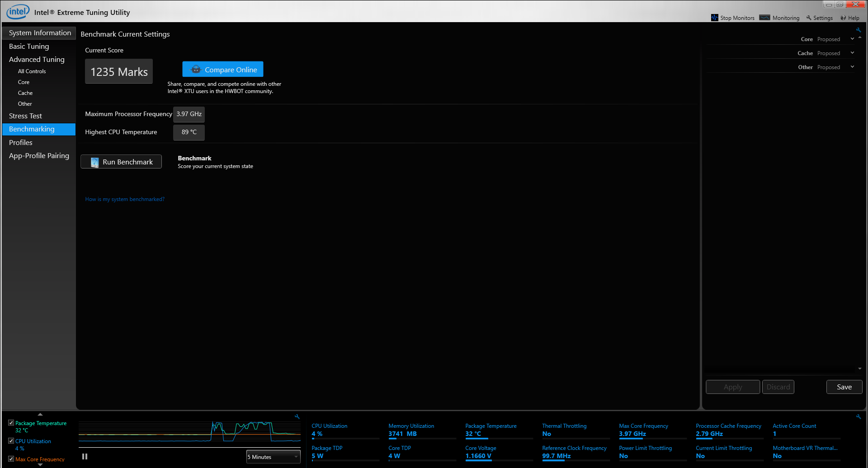Expand the Core Proposed section
868x468 pixels.
[x=852, y=39]
